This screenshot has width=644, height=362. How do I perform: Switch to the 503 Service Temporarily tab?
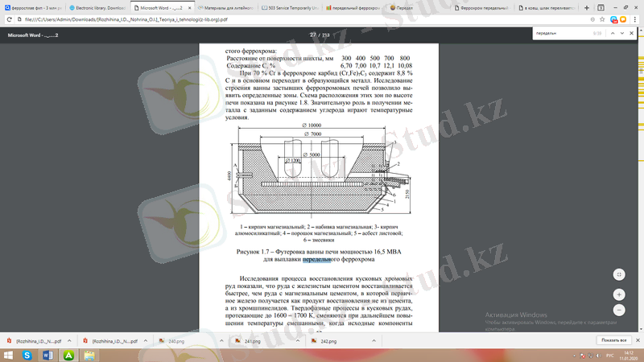(288, 7)
